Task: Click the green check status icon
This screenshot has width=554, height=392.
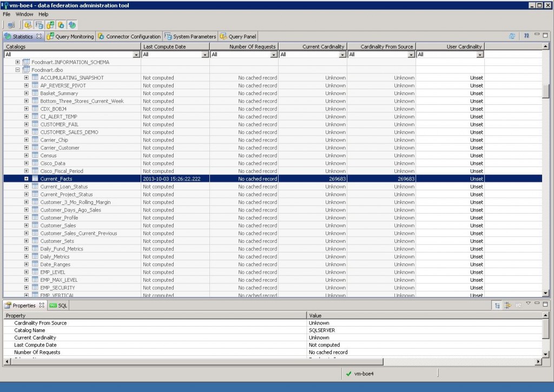Action: (x=349, y=374)
